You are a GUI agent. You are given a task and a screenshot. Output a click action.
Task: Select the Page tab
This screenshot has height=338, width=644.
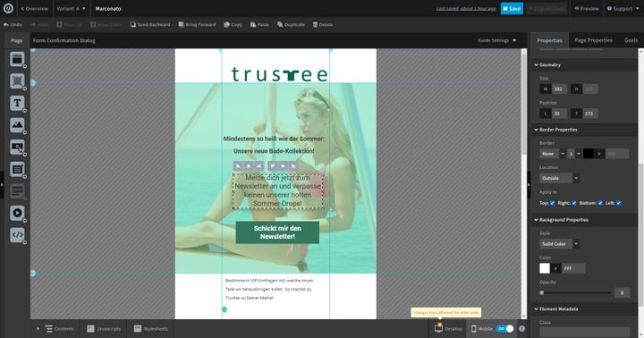coord(17,40)
